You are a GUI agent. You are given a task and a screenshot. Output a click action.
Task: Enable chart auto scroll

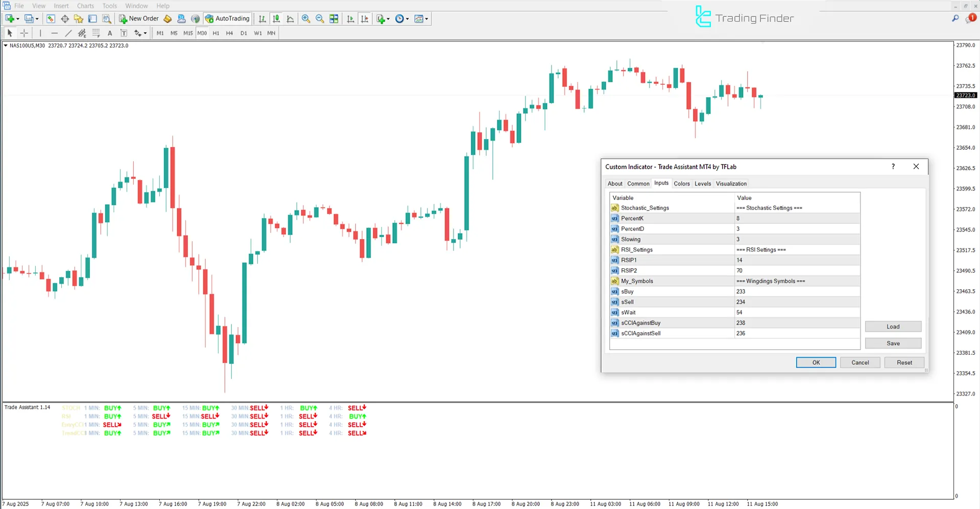[x=350, y=18]
